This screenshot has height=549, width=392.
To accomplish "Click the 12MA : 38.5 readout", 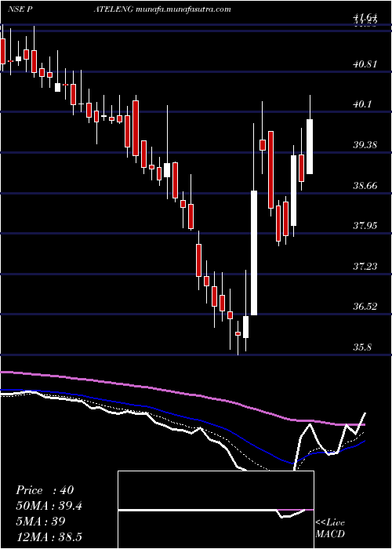I will 49,537.
